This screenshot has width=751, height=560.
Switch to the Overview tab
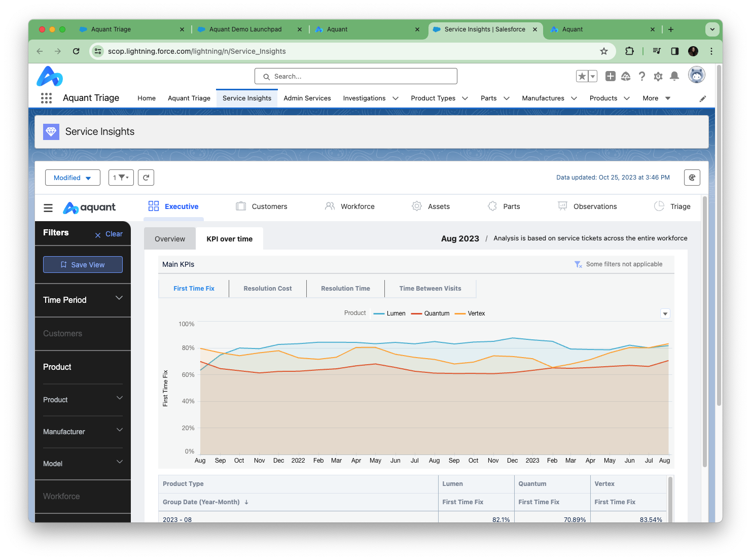170,239
